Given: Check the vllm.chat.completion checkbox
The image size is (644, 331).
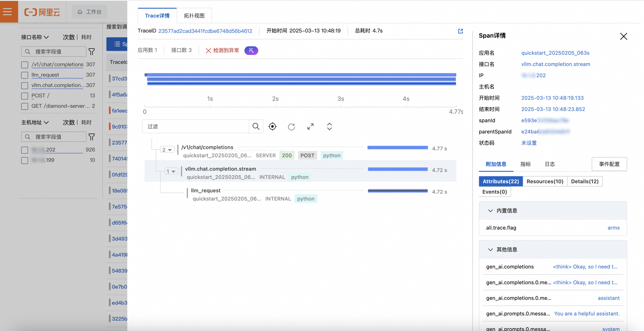Looking at the screenshot, I should (x=25, y=85).
